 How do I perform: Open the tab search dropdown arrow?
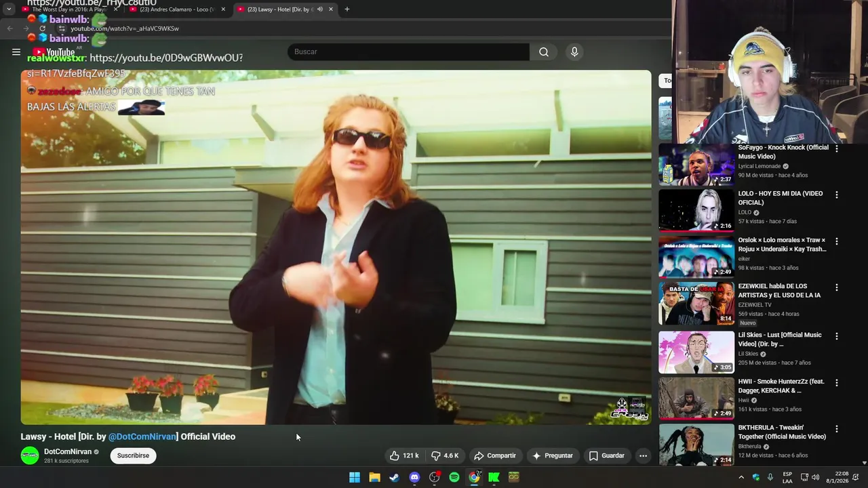[9, 9]
